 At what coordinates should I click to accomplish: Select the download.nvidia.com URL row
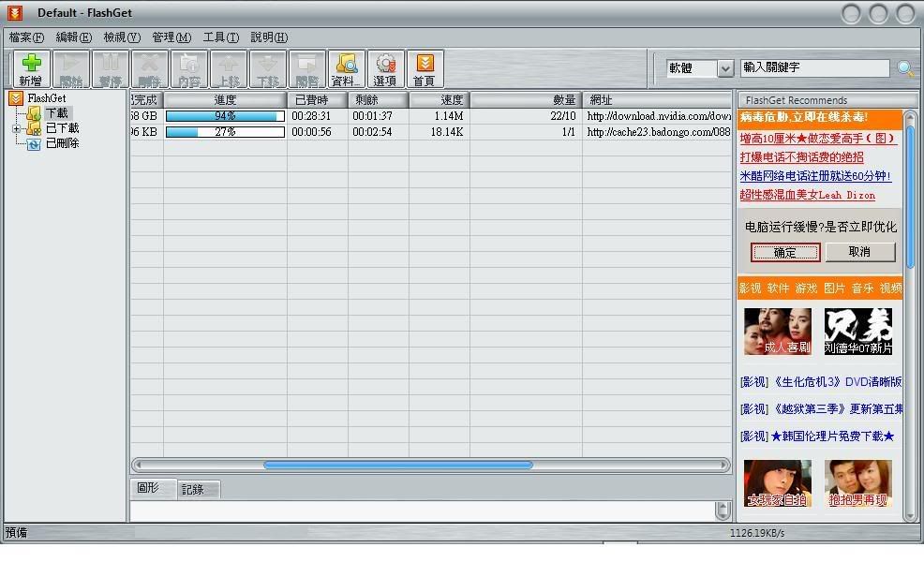tap(659, 116)
